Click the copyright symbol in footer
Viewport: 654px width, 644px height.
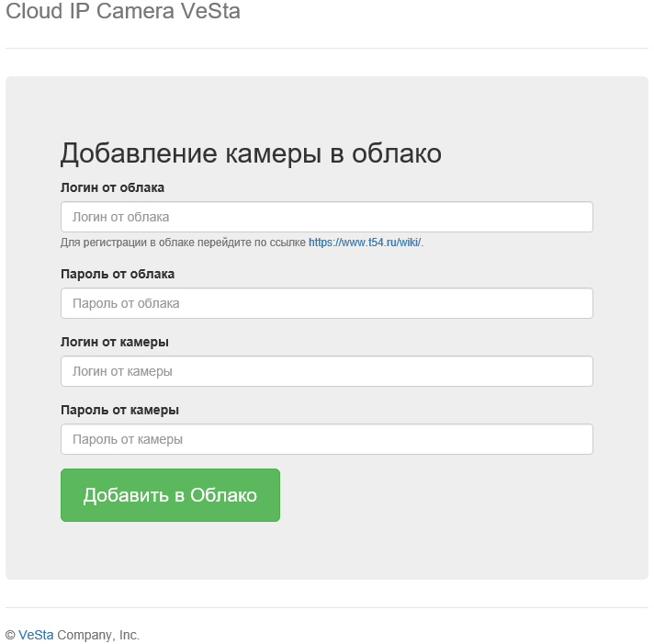pos(10,635)
